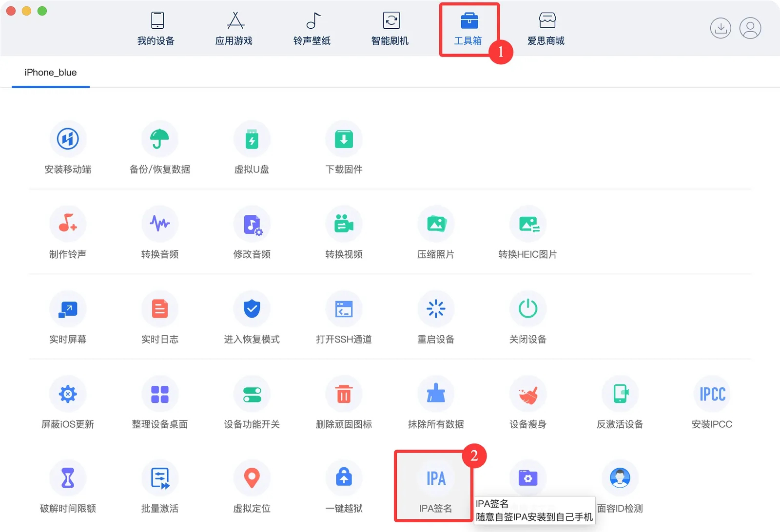Open the 爱思商城 store tab

click(546, 28)
